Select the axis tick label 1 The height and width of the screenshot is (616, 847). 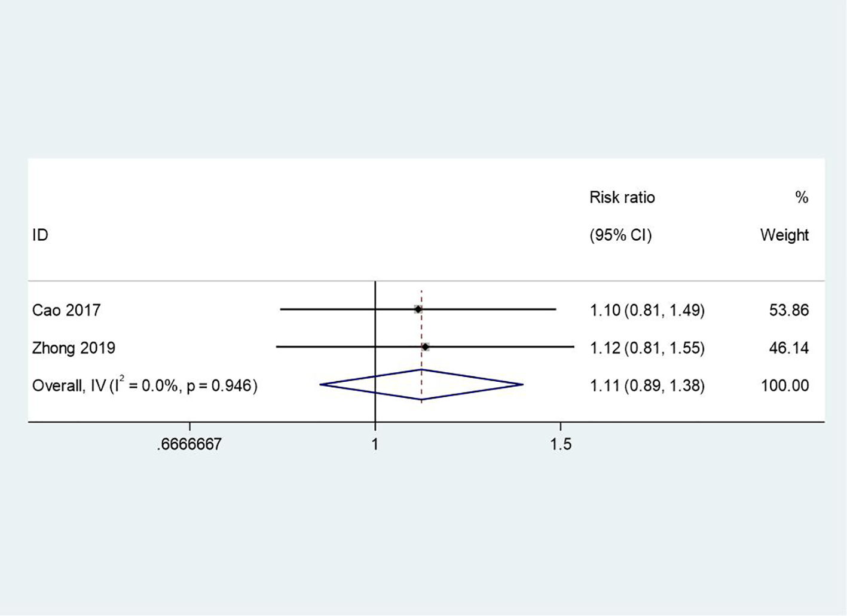click(x=375, y=444)
